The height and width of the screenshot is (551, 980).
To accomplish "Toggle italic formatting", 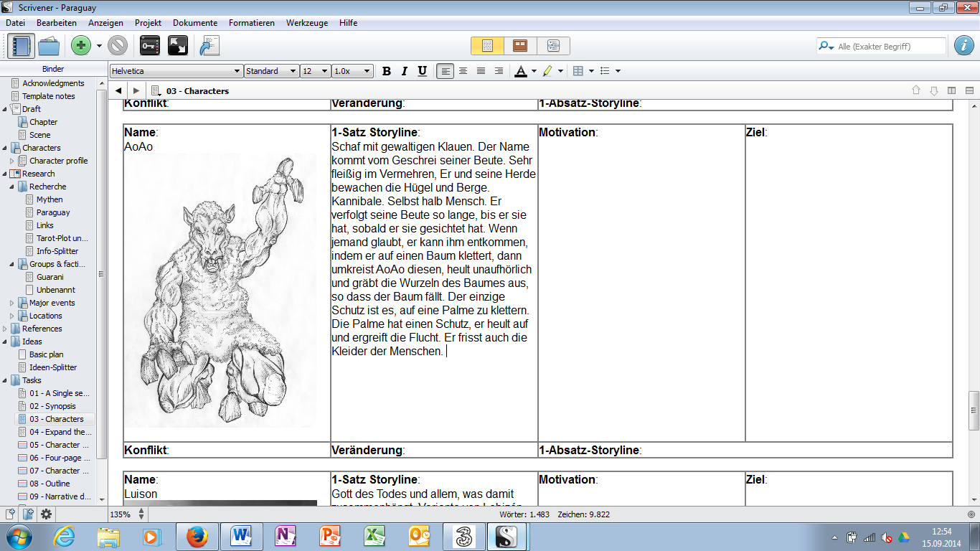I will 404,71.
